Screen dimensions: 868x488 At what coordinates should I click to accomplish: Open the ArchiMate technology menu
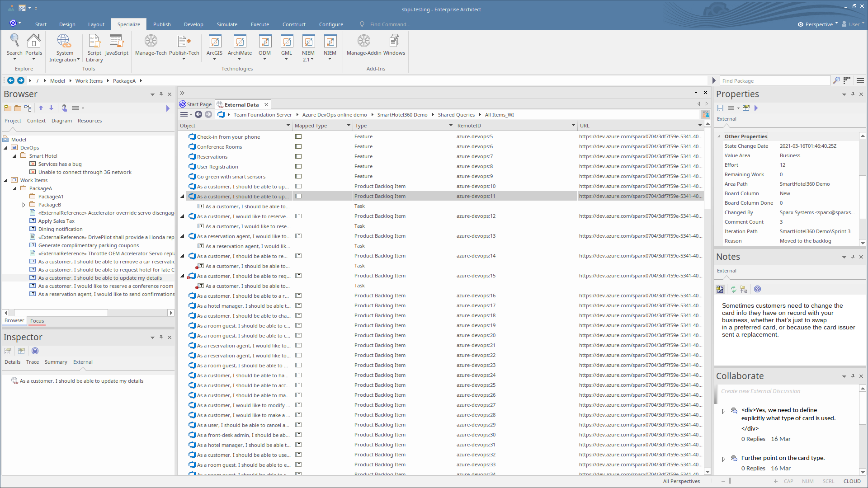pyautogui.click(x=240, y=47)
